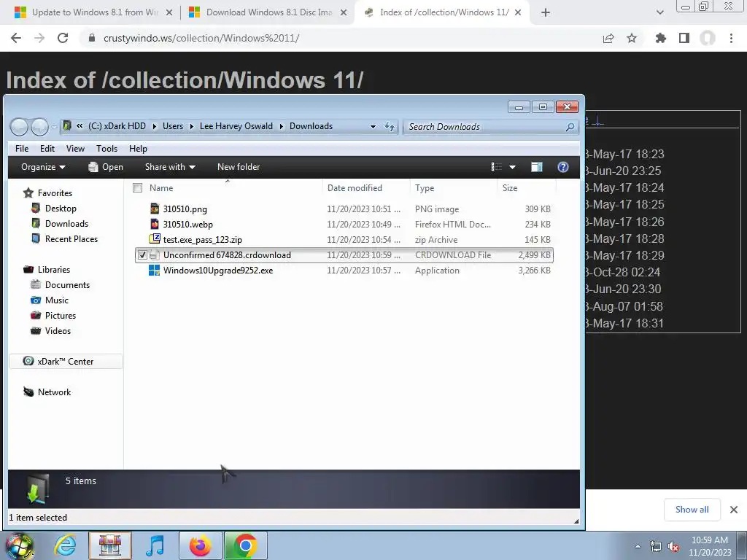This screenshot has height=560, width=747.
Task: Click Open in Explorer toolbar
Action: pyautogui.click(x=106, y=167)
